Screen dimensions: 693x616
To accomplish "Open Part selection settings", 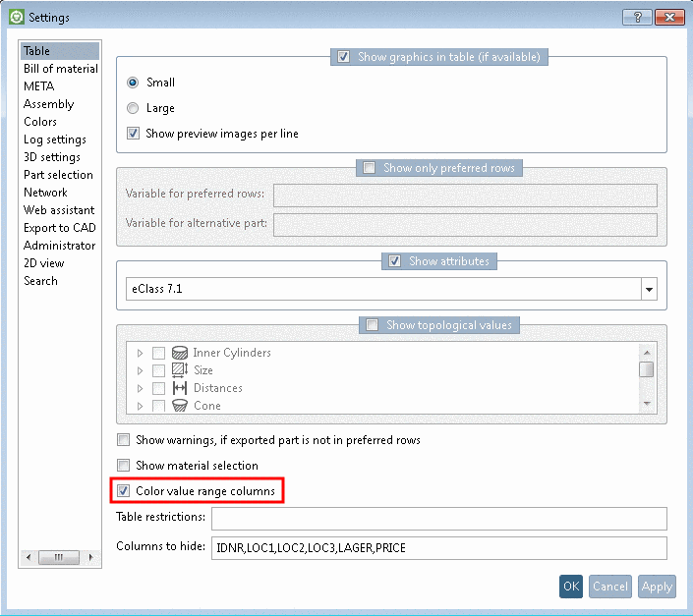I will pyautogui.click(x=58, y=175).
